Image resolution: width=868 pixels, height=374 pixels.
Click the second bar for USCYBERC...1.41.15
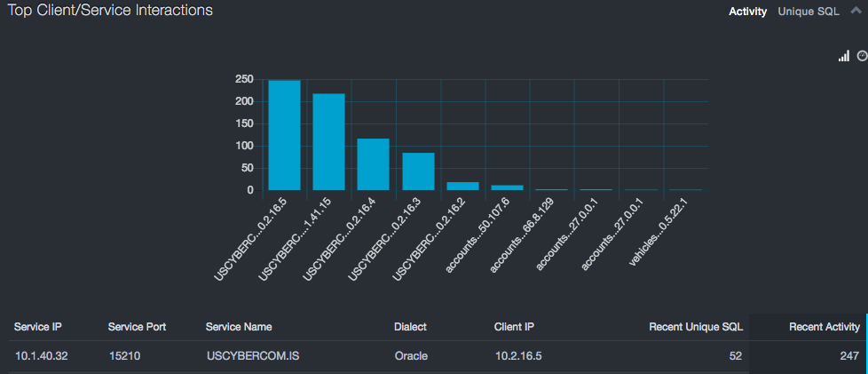click(328, 142)
